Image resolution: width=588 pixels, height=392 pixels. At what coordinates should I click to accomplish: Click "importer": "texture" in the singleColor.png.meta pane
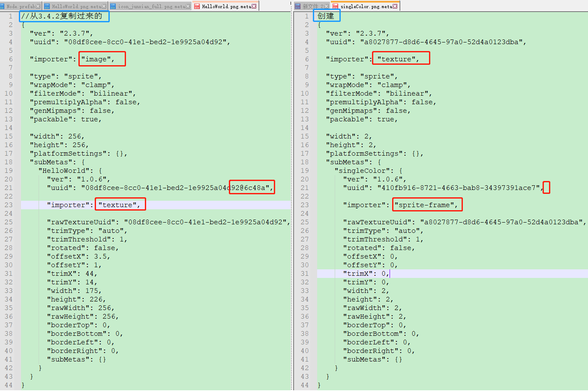372,59
